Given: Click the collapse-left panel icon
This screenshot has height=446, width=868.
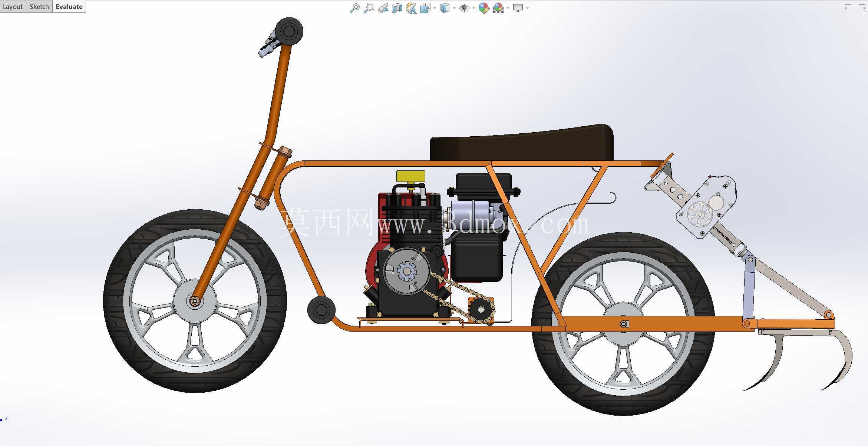Looking at the screenshot, I should pyautogui.click(x=848, y=8).
